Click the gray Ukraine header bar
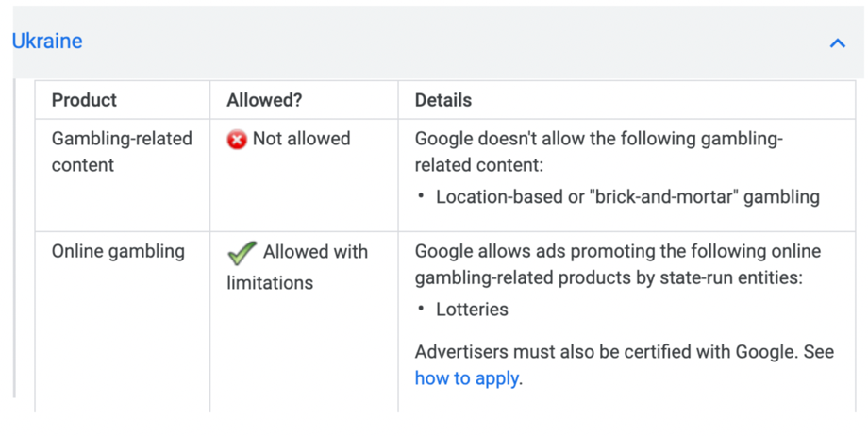Screen dimensions: 868x436 439,42
